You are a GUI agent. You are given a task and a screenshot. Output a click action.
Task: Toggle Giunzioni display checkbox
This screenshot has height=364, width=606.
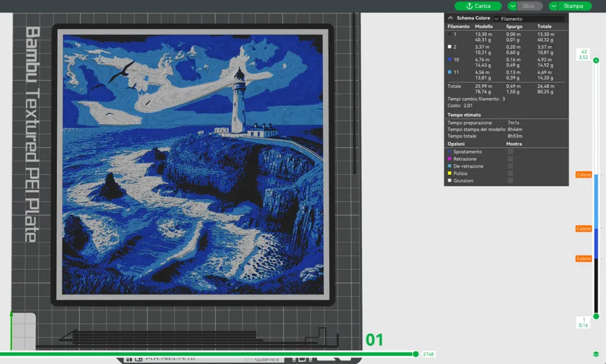[510, 180]
